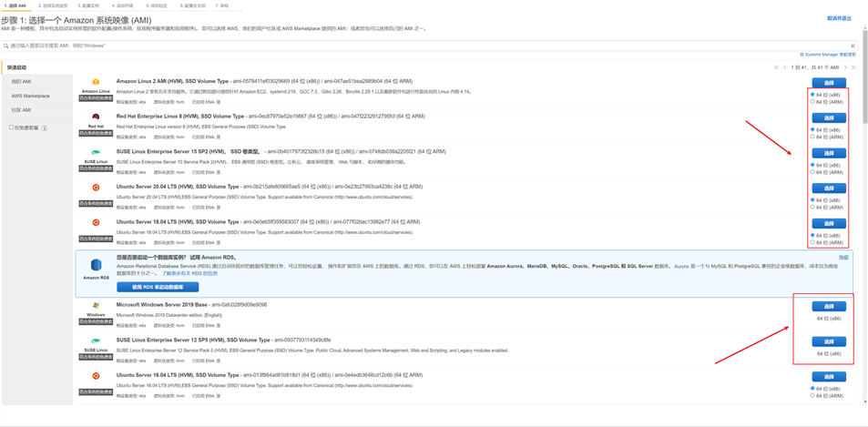Go to the 4. 添加存储 step tab
The width and height of the screenshot is (868, 427).
[123, 5]
